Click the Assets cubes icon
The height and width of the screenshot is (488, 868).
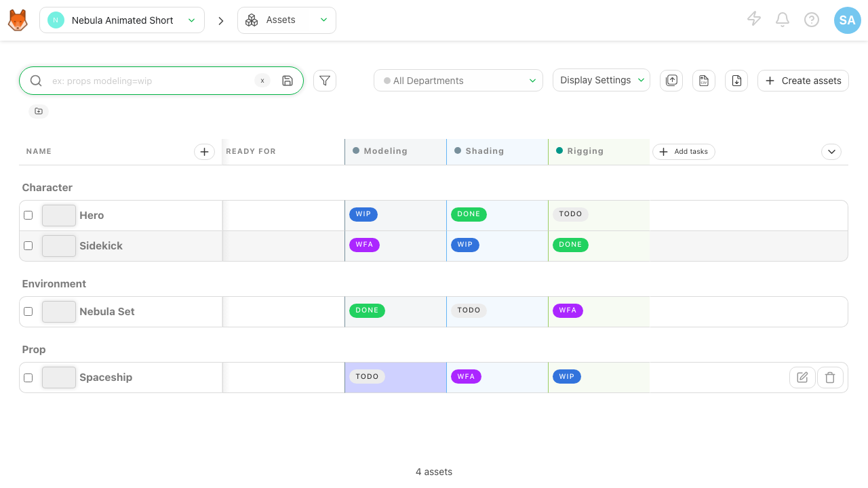252,20
